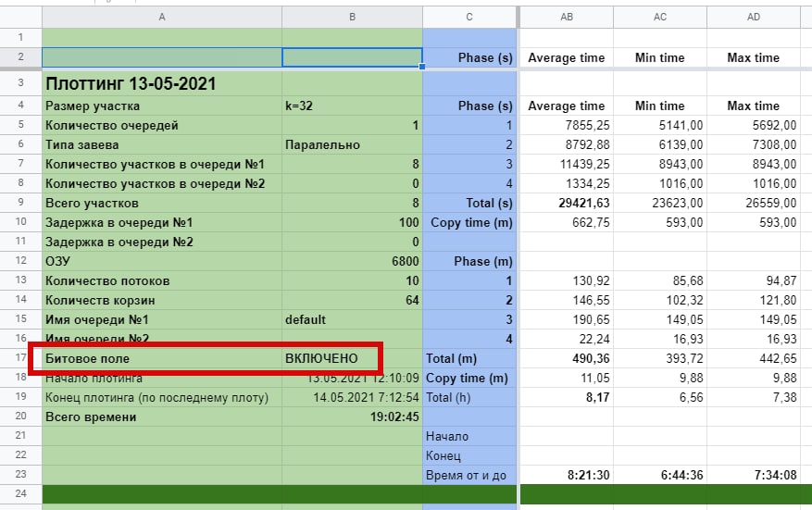Click the '8:21:30' cell

567,476
